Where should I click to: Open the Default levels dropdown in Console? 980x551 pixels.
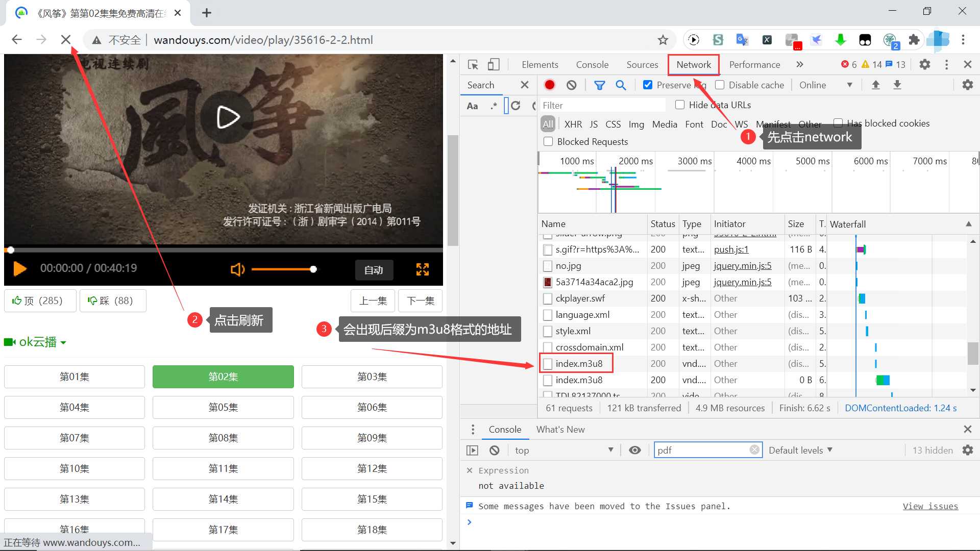(x=800, y=449)
